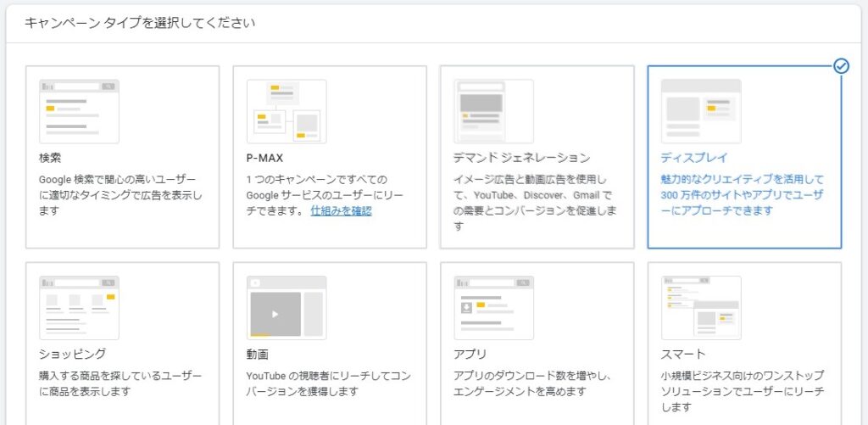Image resolution: width=868 pixels, height=425 pixels.
Task: Open the 仕組みを確認 link
Action: pos(341,211)
